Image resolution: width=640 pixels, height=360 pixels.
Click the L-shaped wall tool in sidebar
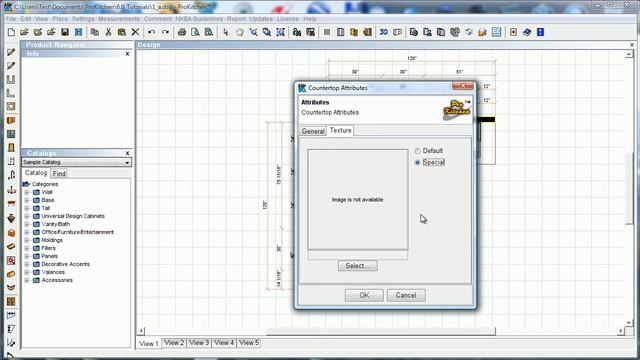click(11, 93)
